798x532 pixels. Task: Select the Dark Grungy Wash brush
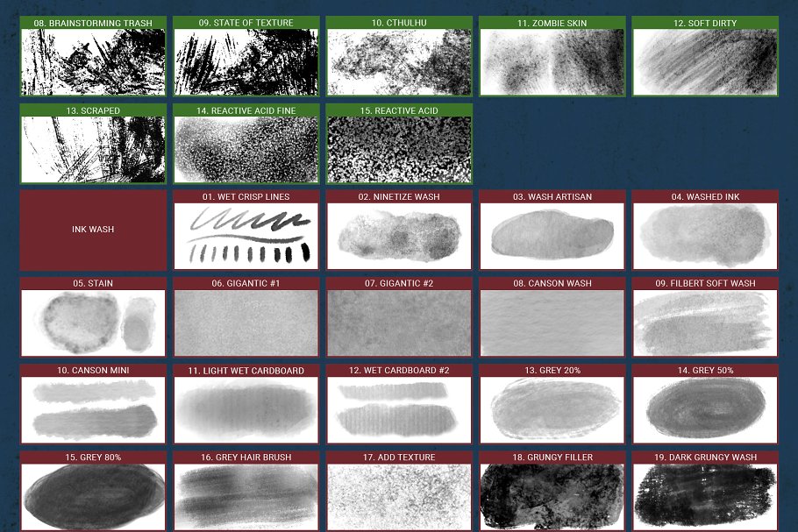tap(705, 496)
